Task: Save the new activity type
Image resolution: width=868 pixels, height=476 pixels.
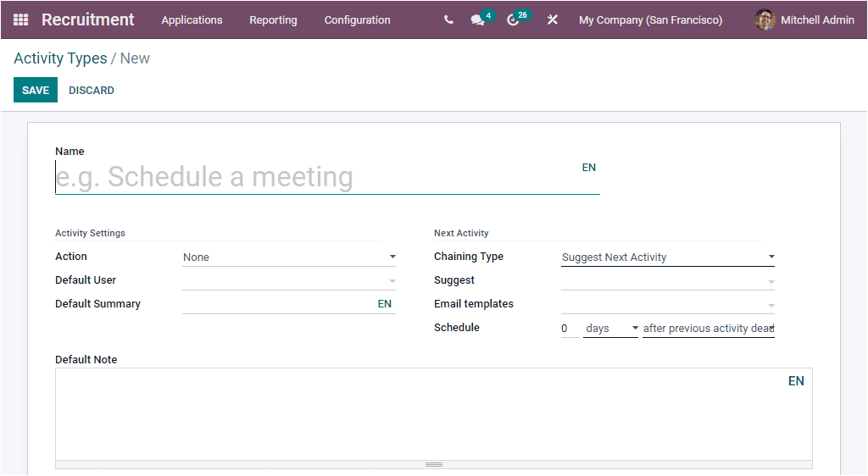Action: click(x=36, y=90)
